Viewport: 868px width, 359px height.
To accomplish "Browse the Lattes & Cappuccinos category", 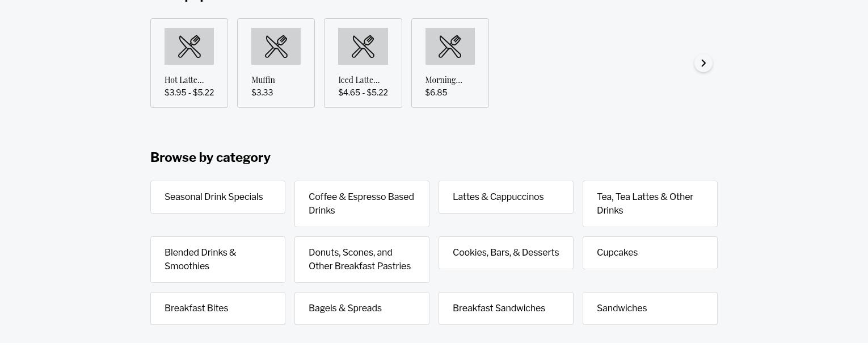I will click(x=506, y=197).
